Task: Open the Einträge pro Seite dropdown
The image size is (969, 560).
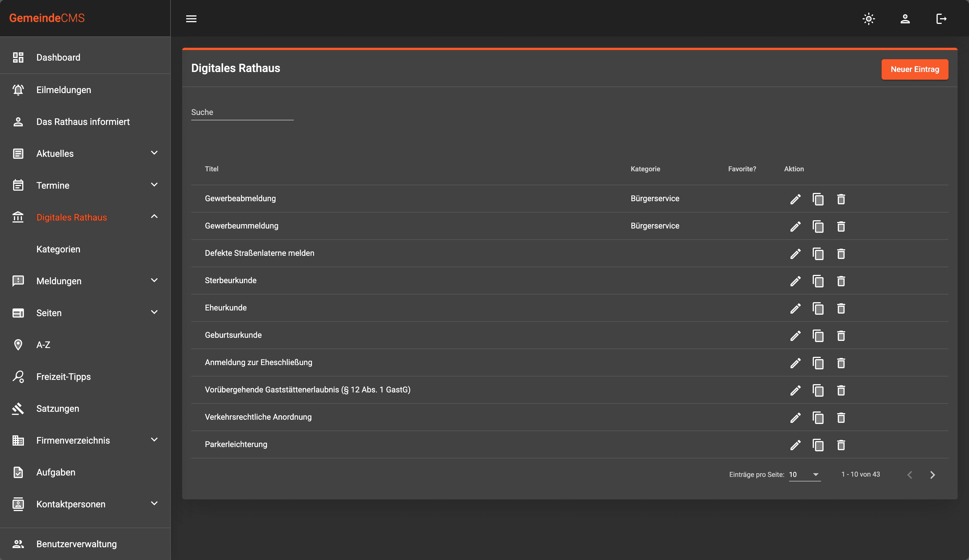Action: pos(804,474)
